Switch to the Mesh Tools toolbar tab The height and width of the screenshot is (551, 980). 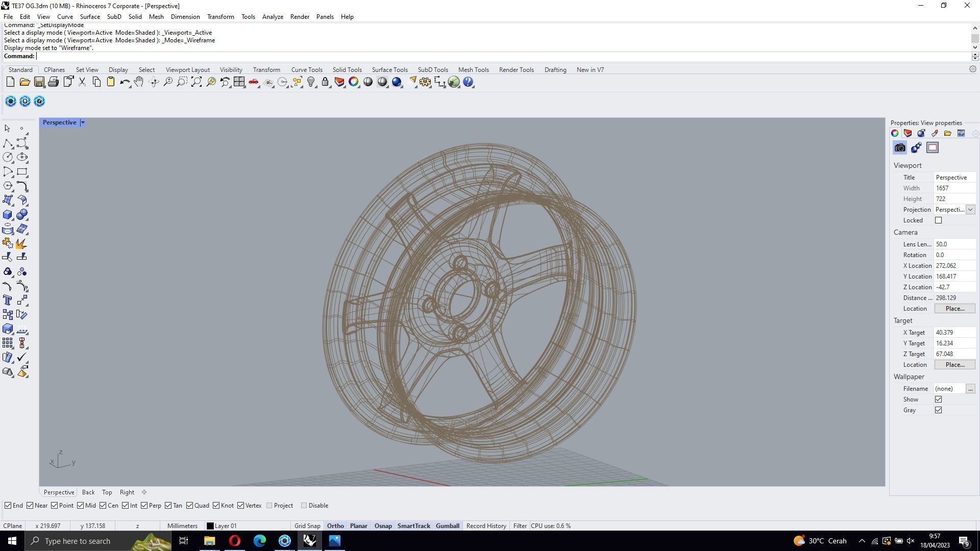coord(473,70)
